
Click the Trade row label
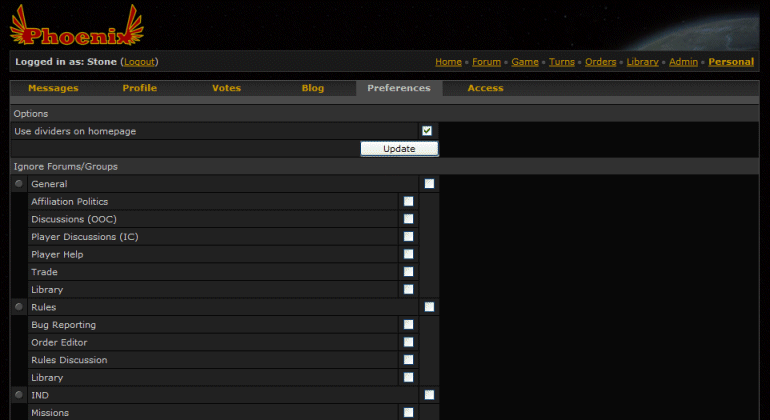click(x=44, y=272)
